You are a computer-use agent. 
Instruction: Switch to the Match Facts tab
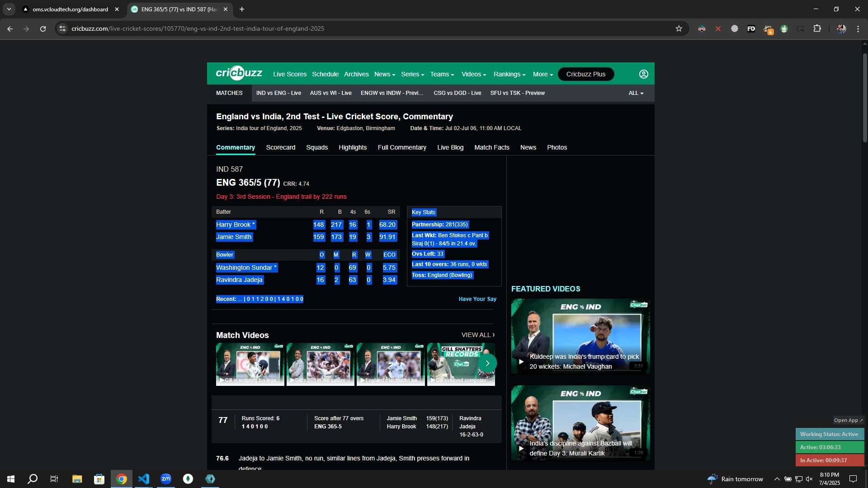tap(492, 147)
